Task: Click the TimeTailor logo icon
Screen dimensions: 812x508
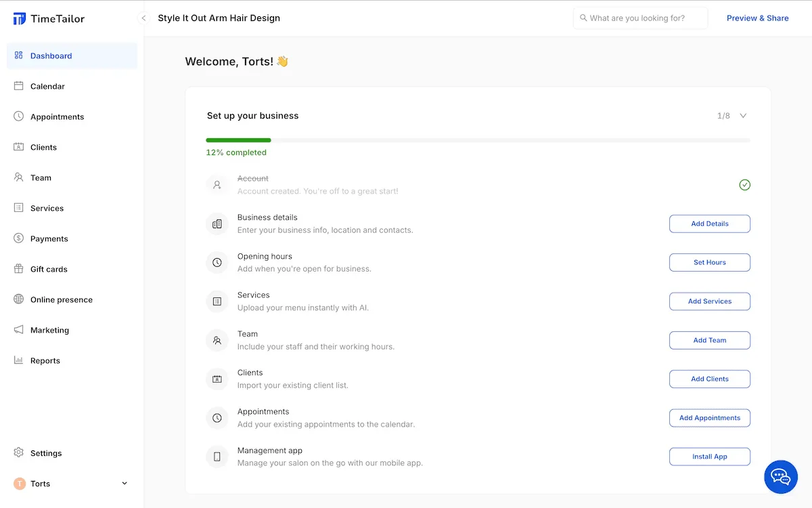Action: (x=20, y=18)
